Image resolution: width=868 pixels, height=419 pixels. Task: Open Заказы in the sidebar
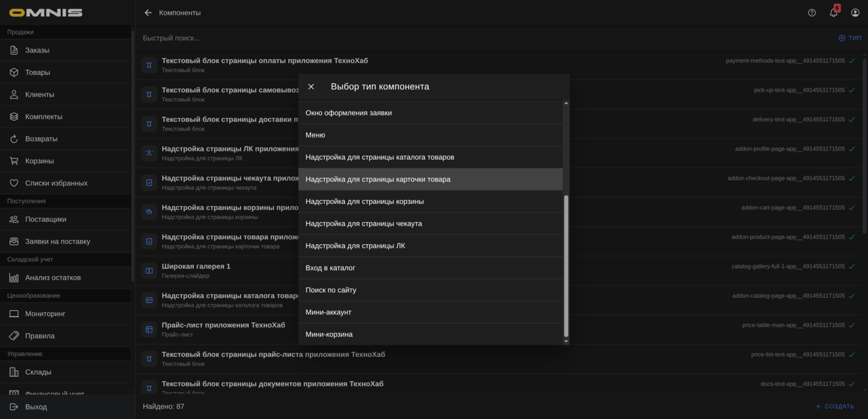pyautogui.click(x=37, y=50)
